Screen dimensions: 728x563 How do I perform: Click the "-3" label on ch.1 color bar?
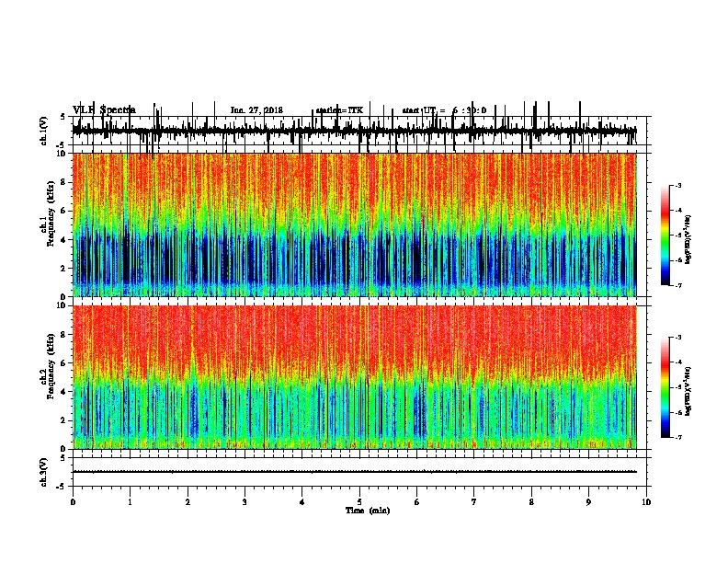[x=678, y=185]
